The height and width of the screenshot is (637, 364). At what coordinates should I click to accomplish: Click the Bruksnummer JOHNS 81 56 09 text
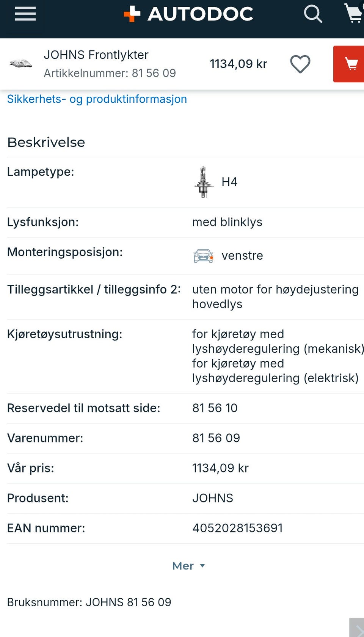[x=89, y=602]
